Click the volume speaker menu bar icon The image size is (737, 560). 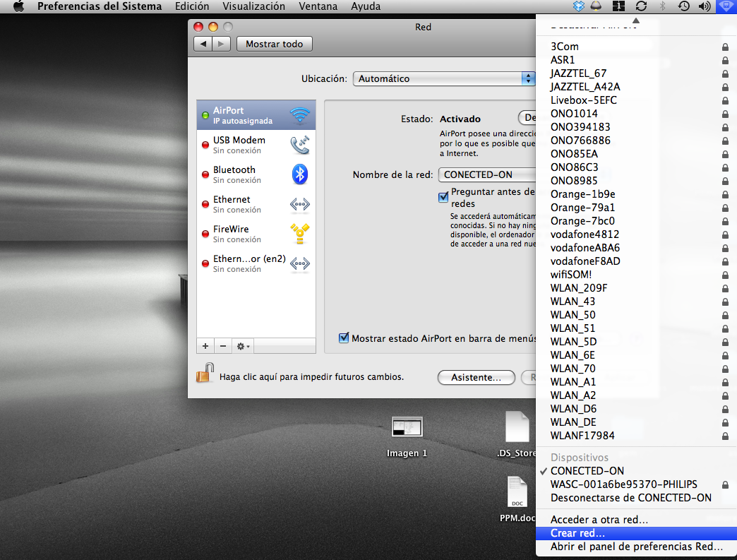704,6
